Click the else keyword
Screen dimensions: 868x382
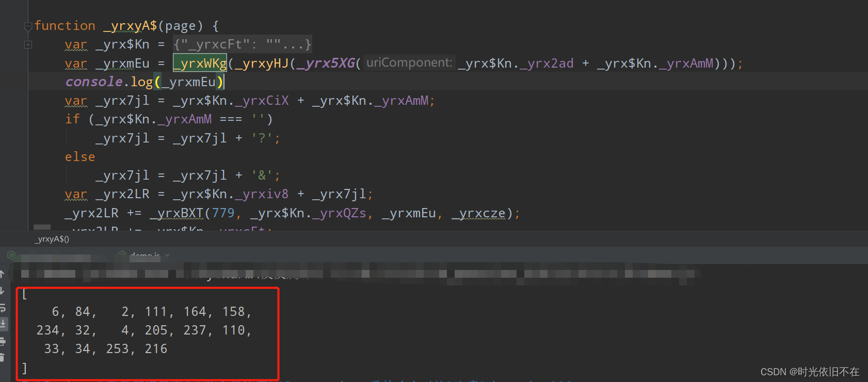tap(80, 157)
